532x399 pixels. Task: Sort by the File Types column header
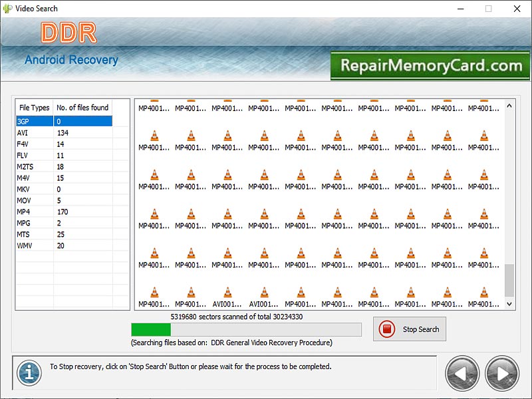[35, 108]
